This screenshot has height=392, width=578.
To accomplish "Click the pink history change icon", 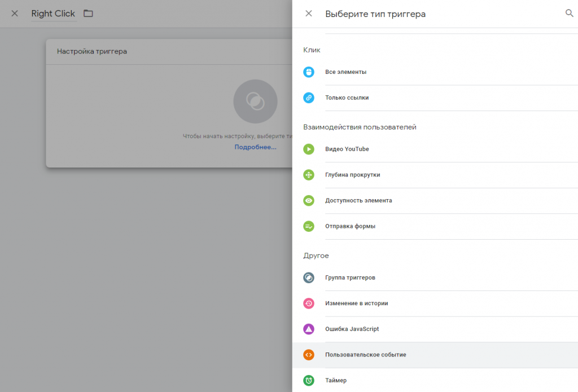I will pyautogui.click(x=309, y=303).
